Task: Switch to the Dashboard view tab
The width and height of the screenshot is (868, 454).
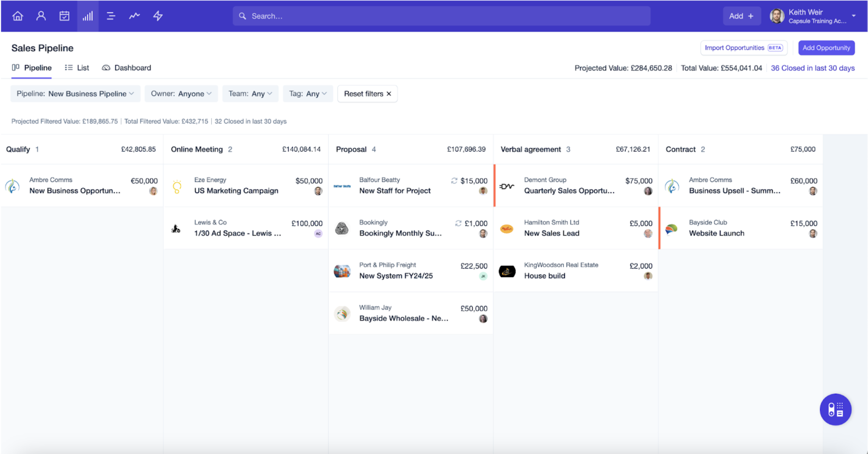Action: (126, 68)
